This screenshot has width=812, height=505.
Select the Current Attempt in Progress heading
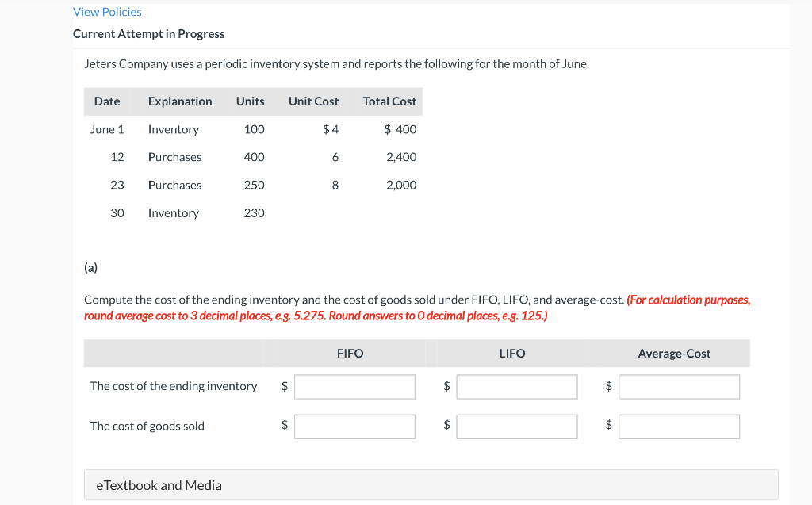(148, 33)
